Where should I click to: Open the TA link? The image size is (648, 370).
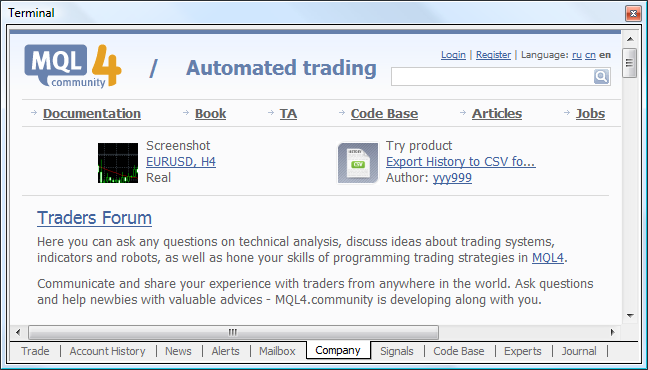(288, 113)
